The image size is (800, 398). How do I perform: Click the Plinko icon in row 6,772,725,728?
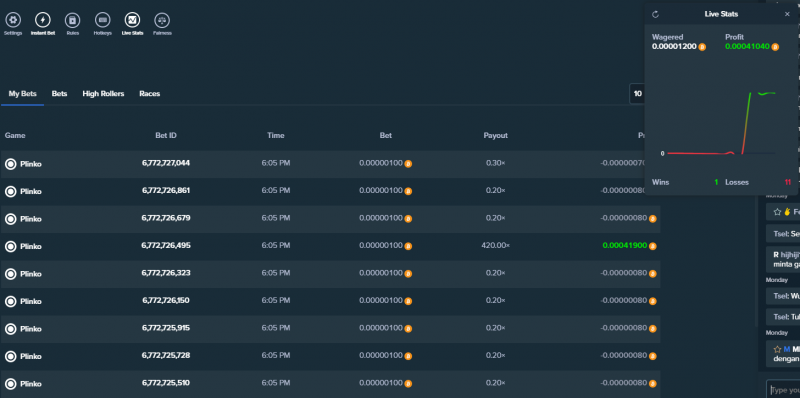point(10,357)
